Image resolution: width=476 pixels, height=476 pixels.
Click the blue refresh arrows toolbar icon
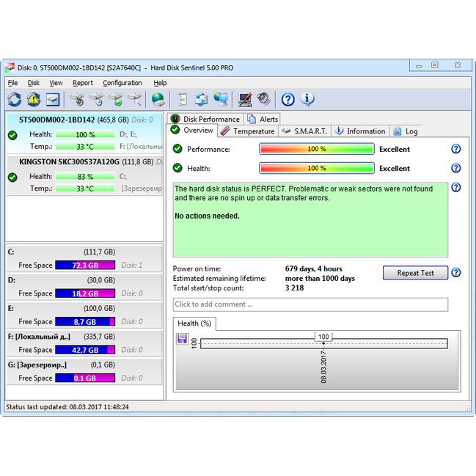[14, 99]
